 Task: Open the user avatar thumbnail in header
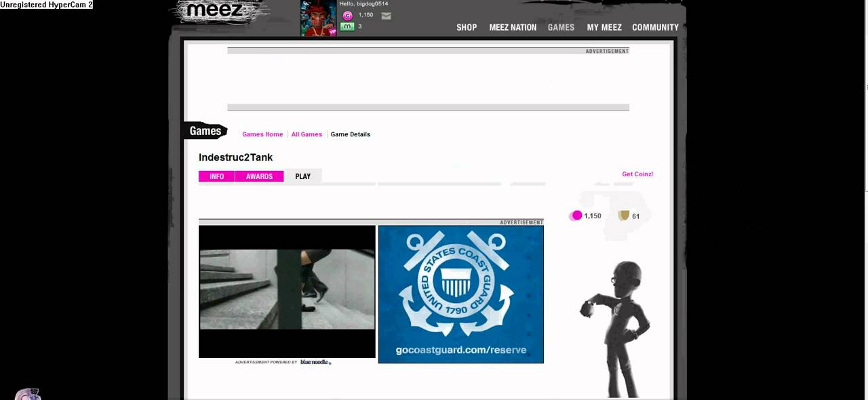click(319, 18)
